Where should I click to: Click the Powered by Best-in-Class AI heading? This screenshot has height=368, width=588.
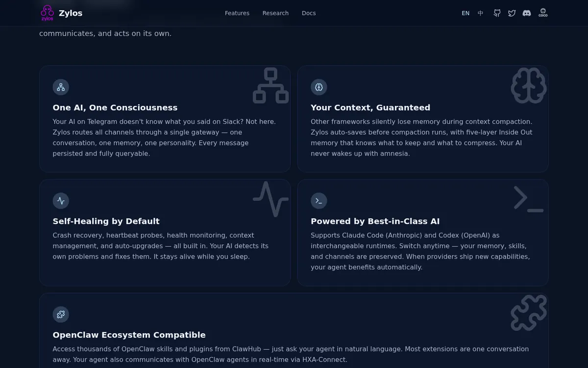pos(375,221)
